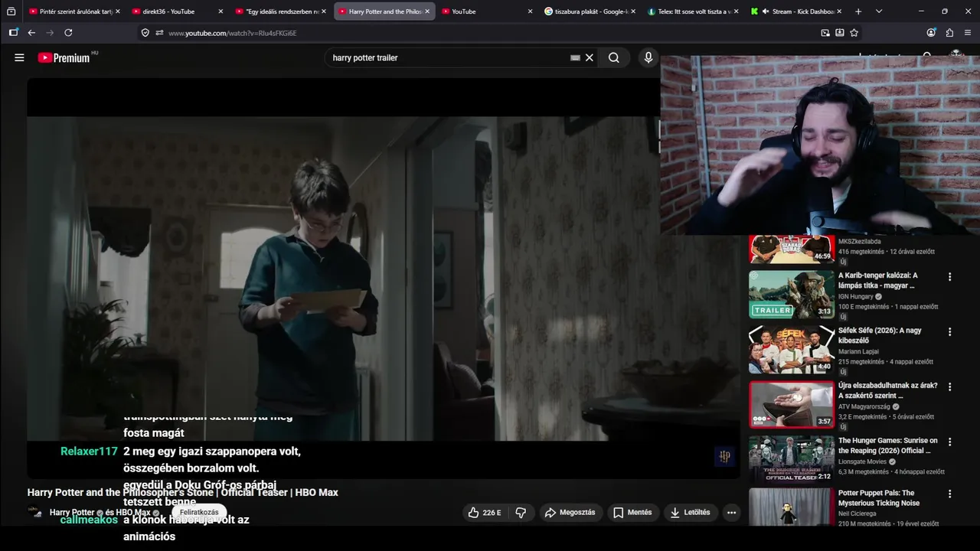The width and height of the screenshot is (980, 551).
Task: Open extensions puzzle icon
Action: (x=949, y=33)
